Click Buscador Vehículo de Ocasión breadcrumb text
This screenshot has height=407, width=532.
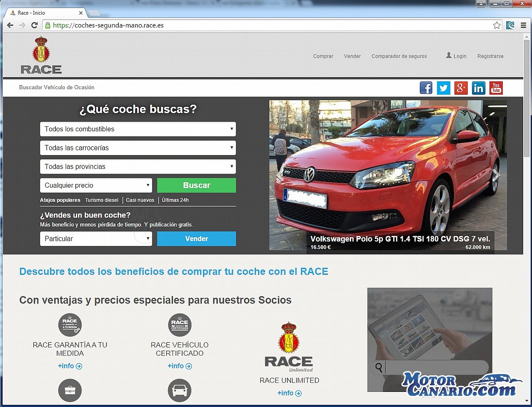[x=57, y=87]
